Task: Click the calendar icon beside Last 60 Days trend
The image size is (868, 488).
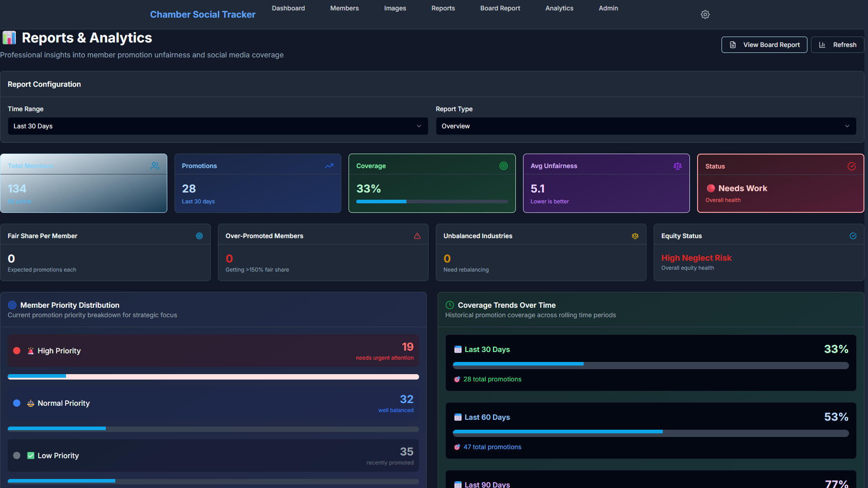Action: (458, 417)
